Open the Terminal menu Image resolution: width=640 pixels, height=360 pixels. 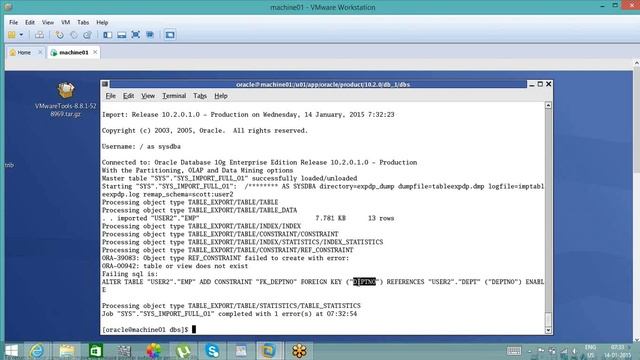click(174, 96)
